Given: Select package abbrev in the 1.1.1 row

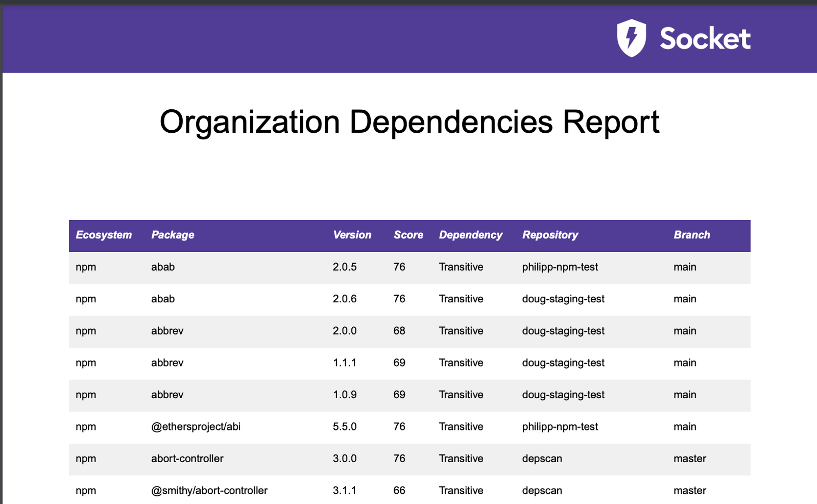Looking at the screenshot, I should coord(167,363).
